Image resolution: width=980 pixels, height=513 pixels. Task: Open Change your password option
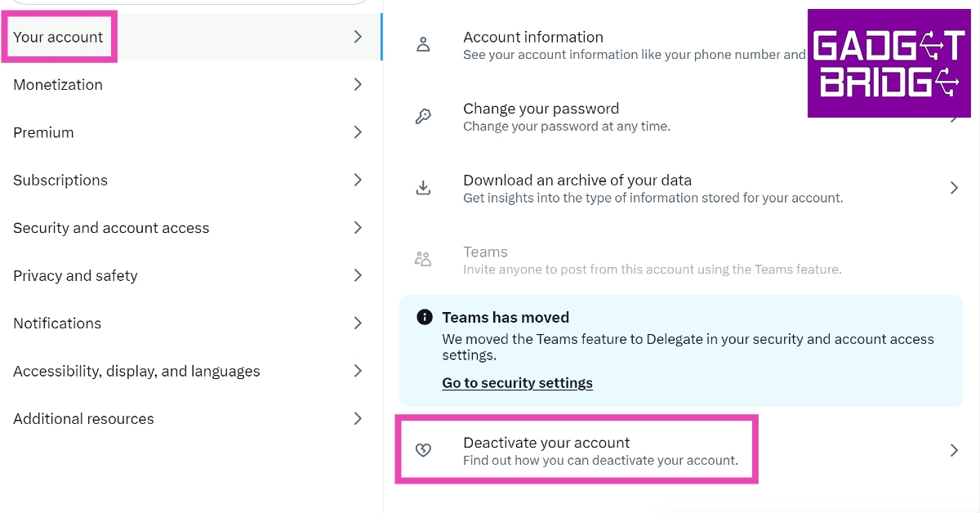(x=541, y=109)
